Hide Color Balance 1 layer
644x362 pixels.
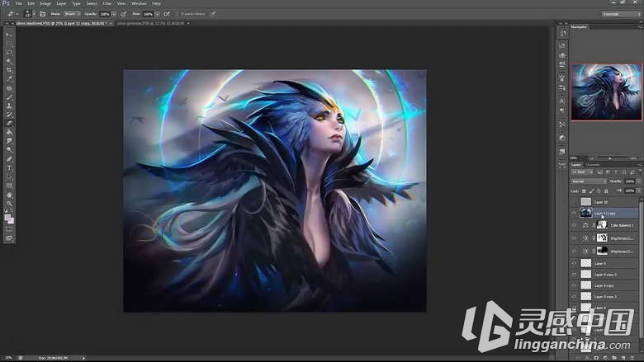(x=574, y=225)
